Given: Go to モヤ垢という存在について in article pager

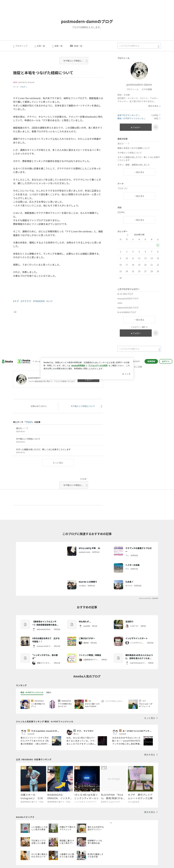Looking at the screenshot, I should 83,406.
